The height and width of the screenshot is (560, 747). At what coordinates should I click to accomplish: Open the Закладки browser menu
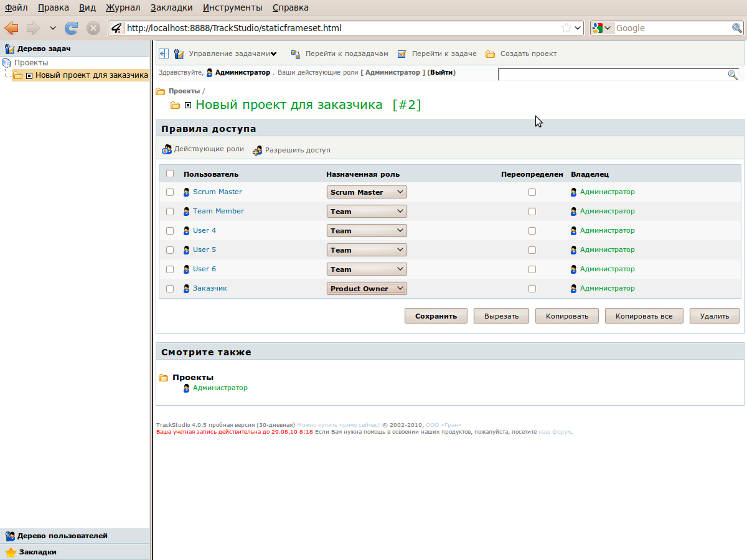[x=171, y=7]
